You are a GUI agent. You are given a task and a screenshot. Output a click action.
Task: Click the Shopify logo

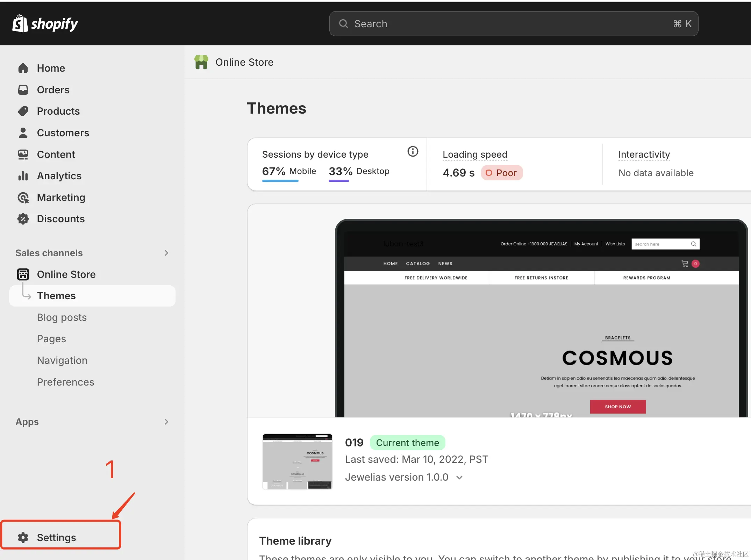(x=45, y=24)
